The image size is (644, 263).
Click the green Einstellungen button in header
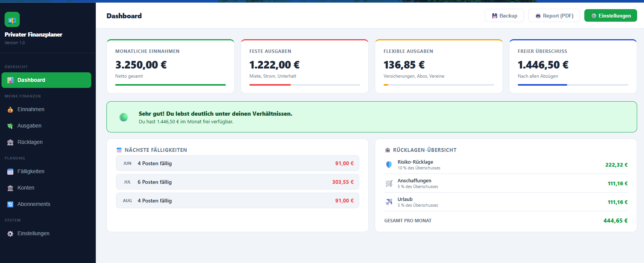pyautogui.click(x=611, y=16)
